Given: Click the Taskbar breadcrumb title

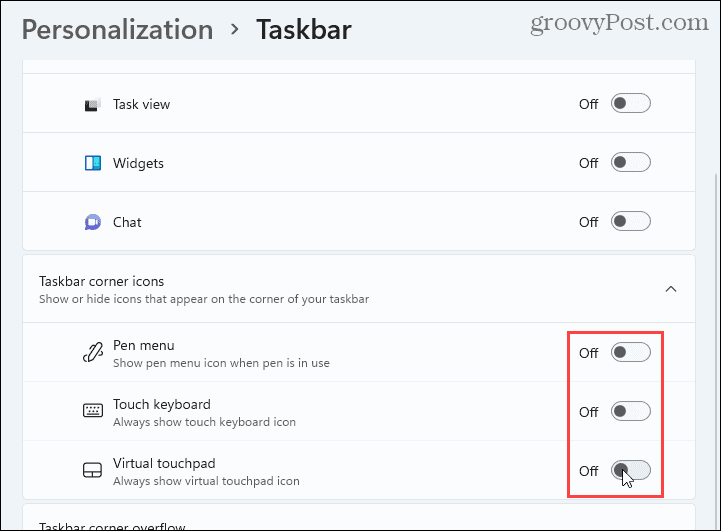Looking at the screenshot, I should [303, 30].
